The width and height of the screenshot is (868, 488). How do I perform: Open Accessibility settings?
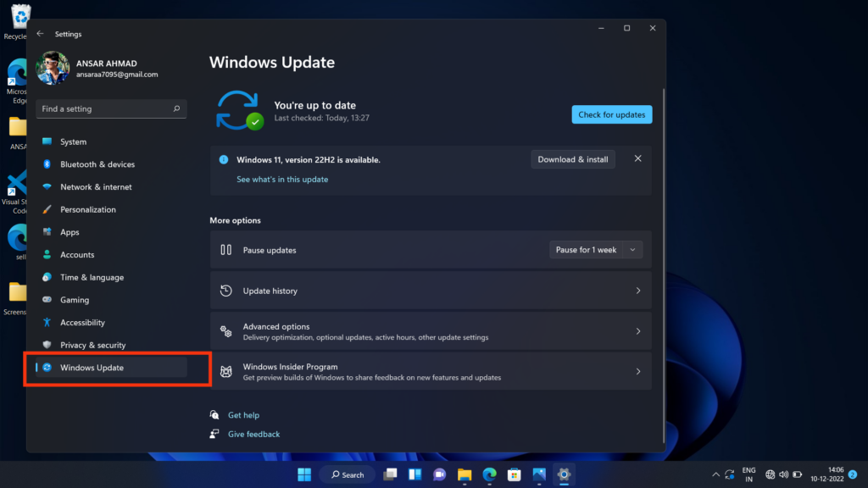point(111,323)
